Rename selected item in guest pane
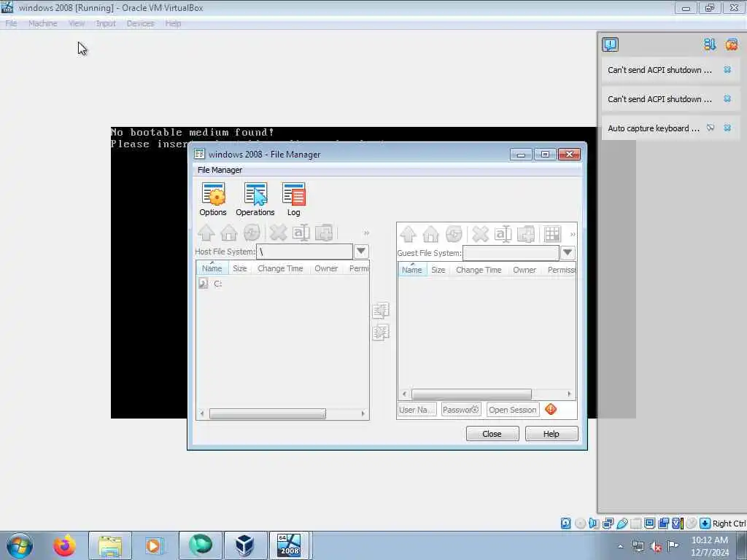 [x=503, y=234]
